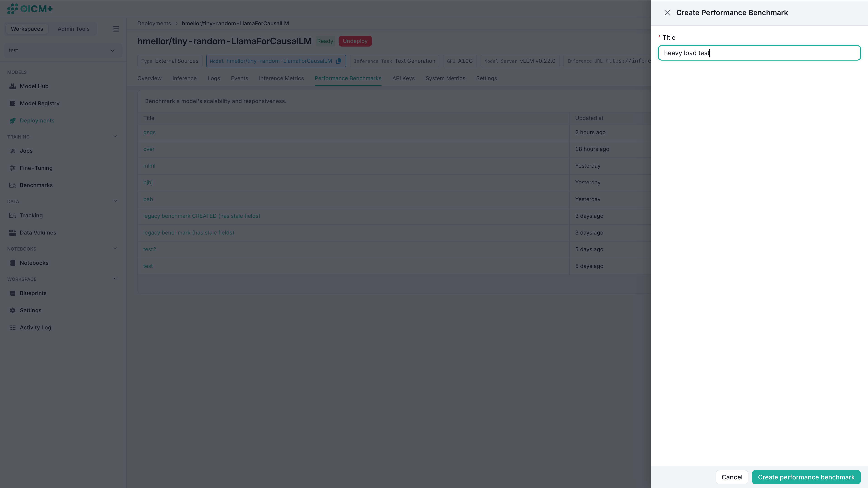Viewport: 868px width, 488px height.
Task: Collapse the Training section
Action: [115, 137]
